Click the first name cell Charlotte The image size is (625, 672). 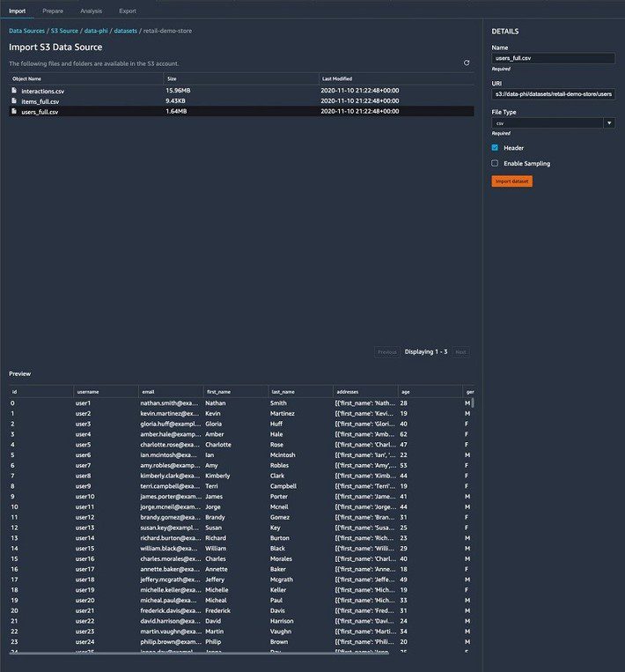pos(218,445)
